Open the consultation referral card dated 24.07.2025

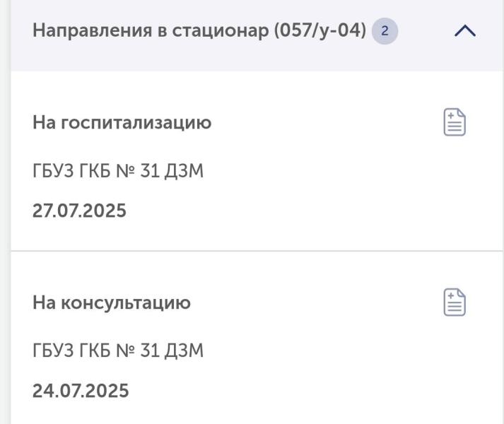(x=257, y=338)
